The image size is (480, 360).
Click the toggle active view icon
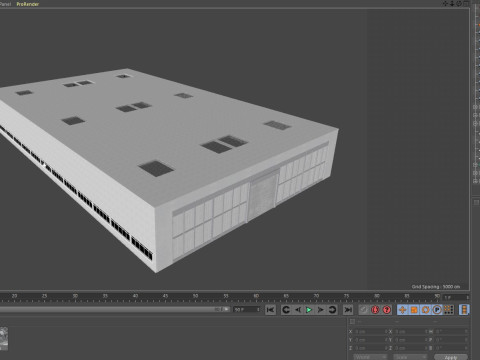tap(466, 3)
